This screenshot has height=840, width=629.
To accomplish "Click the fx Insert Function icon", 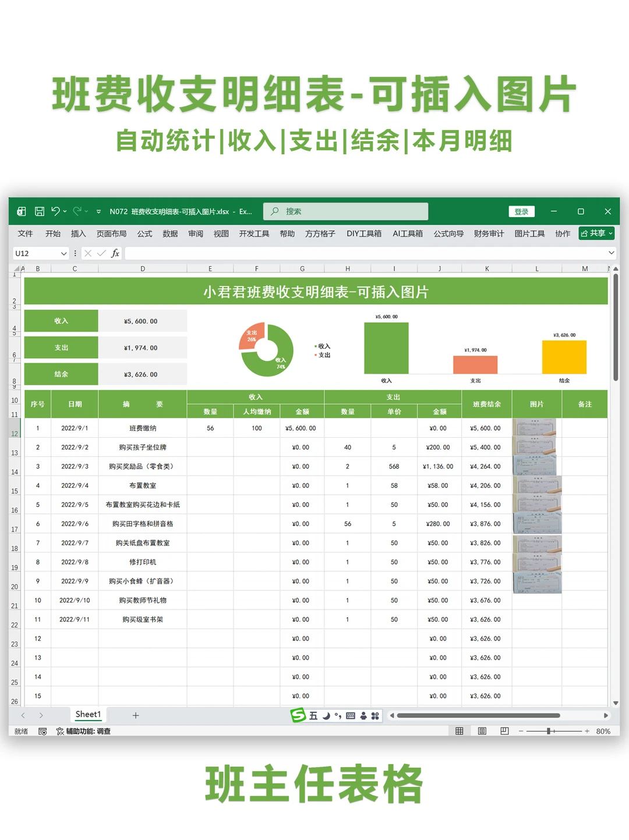I will point(115,253).
